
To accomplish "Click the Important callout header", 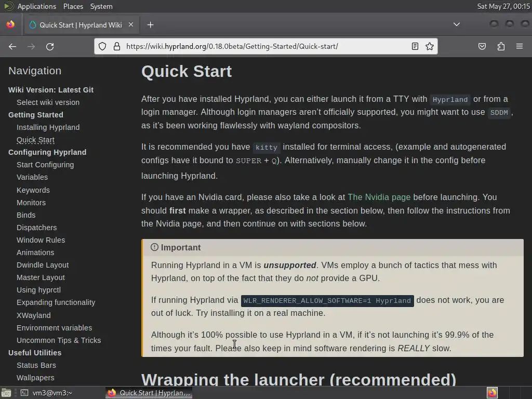I will coord(333,248).
